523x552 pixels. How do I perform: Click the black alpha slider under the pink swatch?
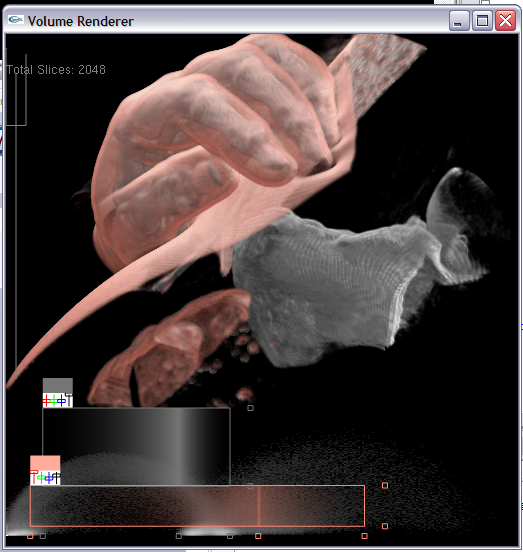(x=57, y=478)
